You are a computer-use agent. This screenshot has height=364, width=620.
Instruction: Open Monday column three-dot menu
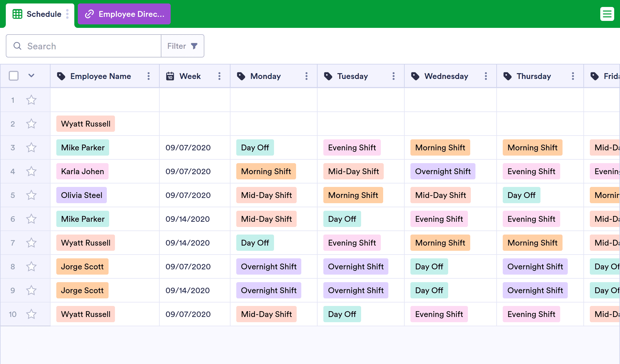(307, 76)
